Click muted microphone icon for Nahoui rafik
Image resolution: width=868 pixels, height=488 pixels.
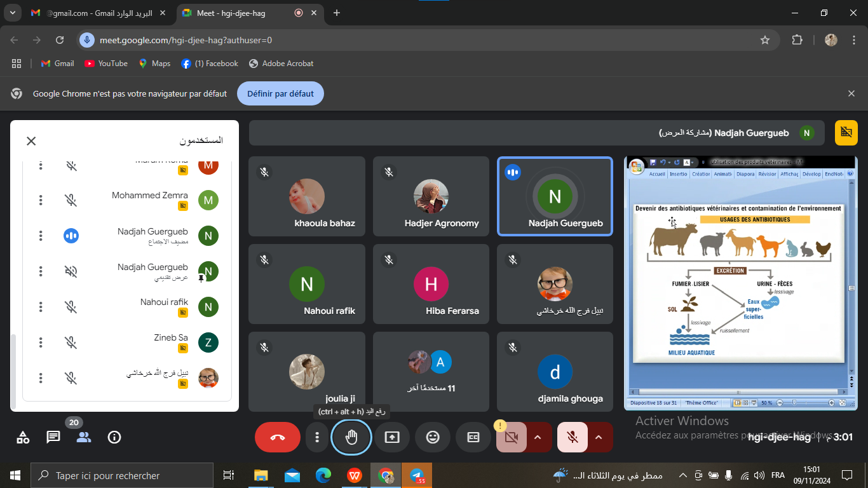[71, 307]
